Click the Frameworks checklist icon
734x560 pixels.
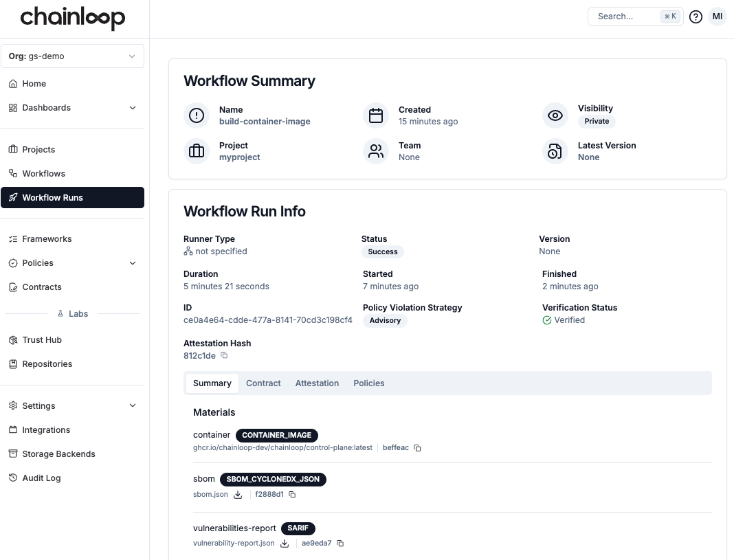(x=13, y=239)
